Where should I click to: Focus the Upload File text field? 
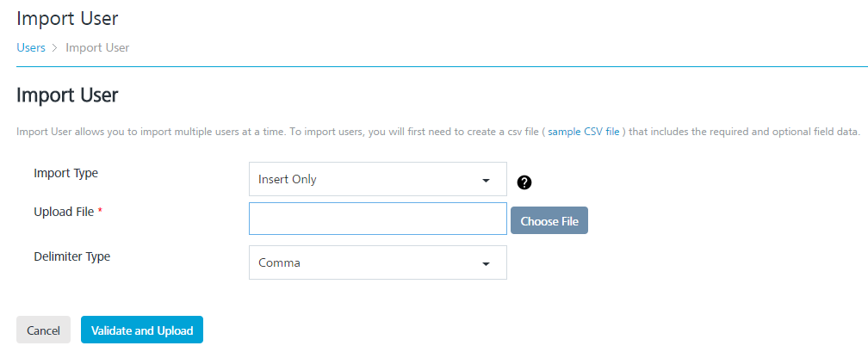point(377,219)
